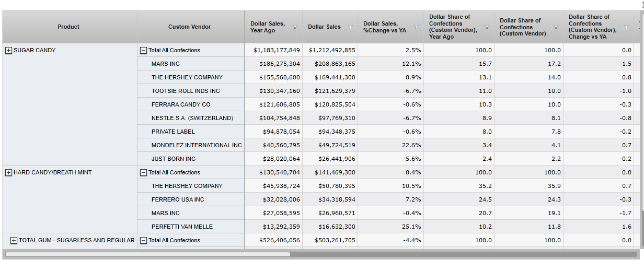The width and height of the screenshot is (644, 260).
Task: Open filter on Dollar Sales, %Change vs YA
Action: point(416,27)
